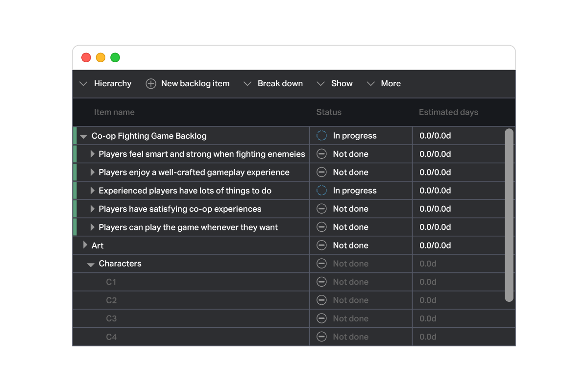588x392 pixels.
Task: Click the Not done icon next to Art
Action: (321, 245)
